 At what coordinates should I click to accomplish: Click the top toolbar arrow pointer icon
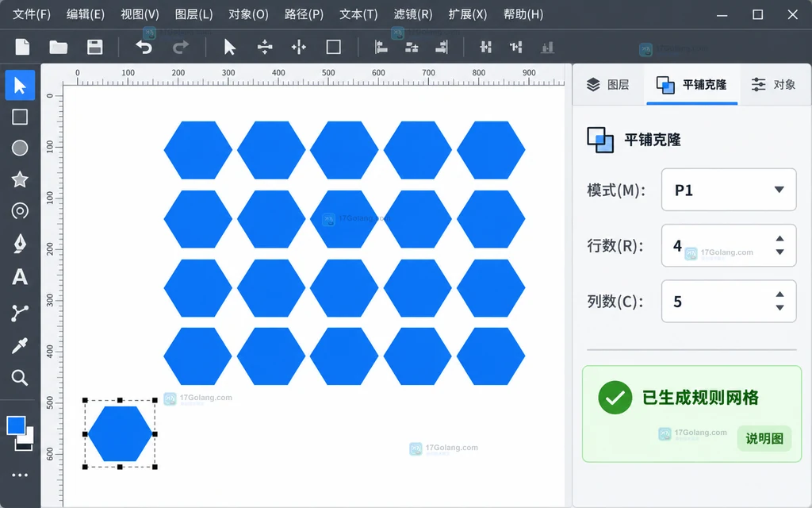229,47
